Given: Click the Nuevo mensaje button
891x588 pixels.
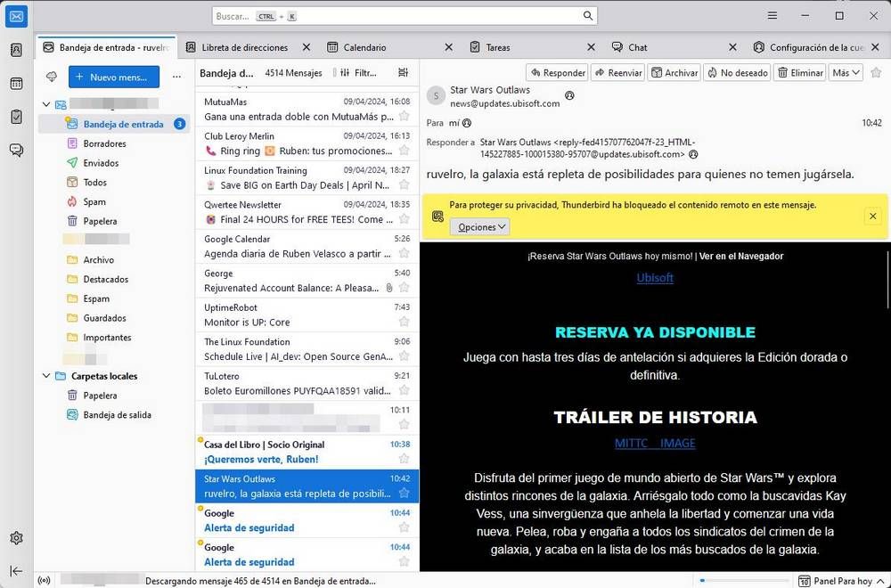Looking at the screenshot, I should tap(113, 77).
